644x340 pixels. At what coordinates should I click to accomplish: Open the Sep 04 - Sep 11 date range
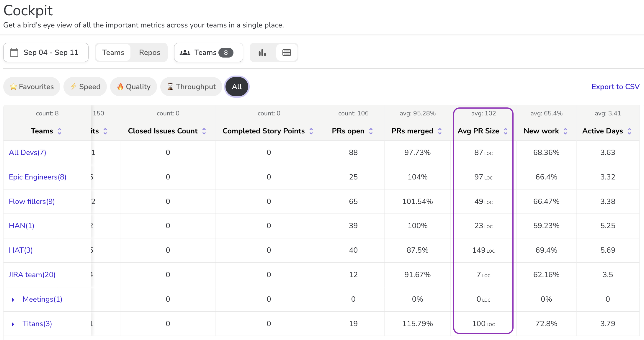(x=51, y=53)
